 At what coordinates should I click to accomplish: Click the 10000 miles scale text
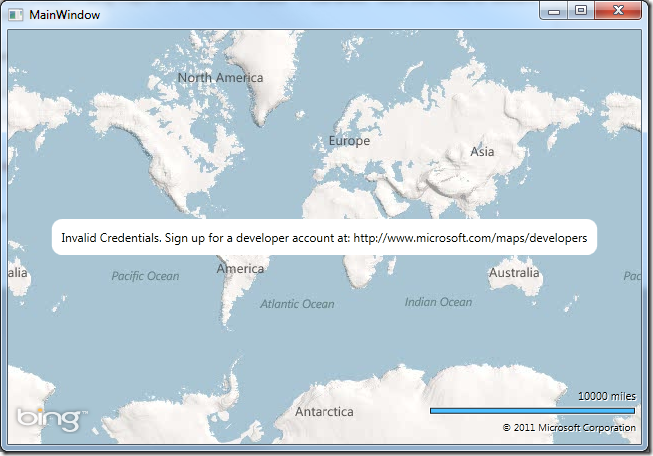[x=607, y=396]
